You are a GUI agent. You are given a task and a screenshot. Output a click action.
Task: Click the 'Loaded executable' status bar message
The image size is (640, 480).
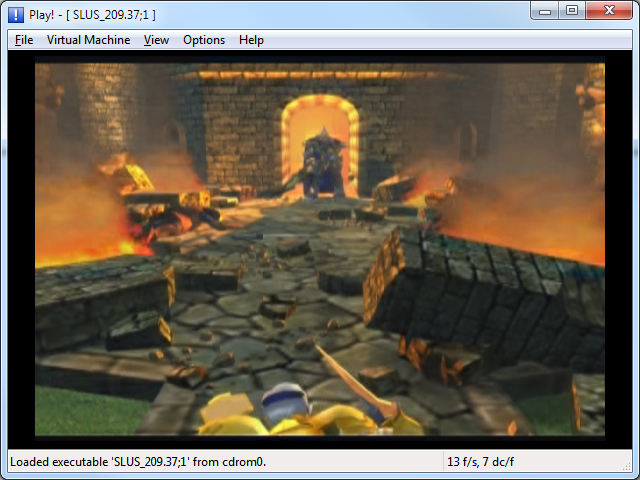(138, 462)
